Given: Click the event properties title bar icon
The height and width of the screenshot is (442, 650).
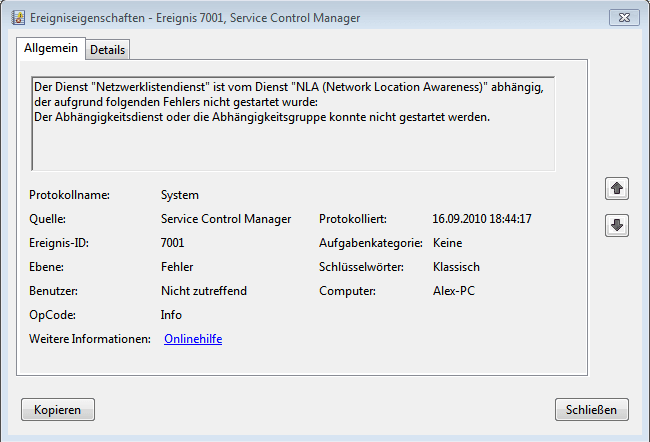Looking at the screenshot, I should 18,18.
